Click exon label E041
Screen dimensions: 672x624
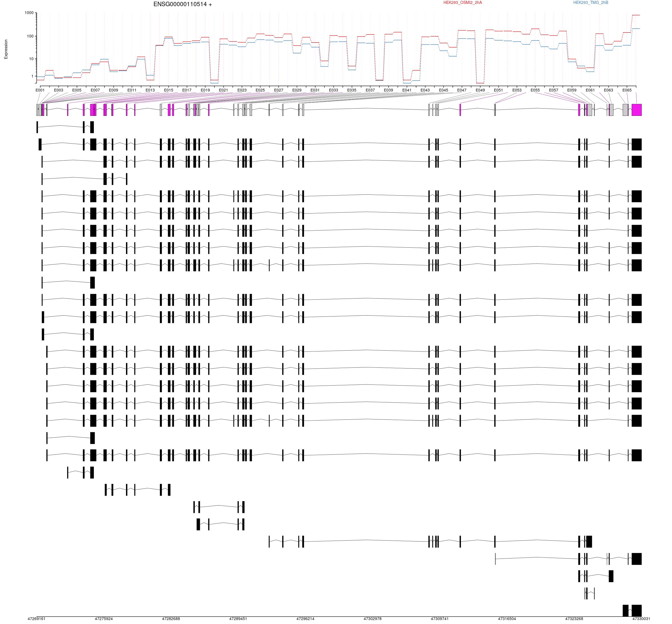click(407, 90)
